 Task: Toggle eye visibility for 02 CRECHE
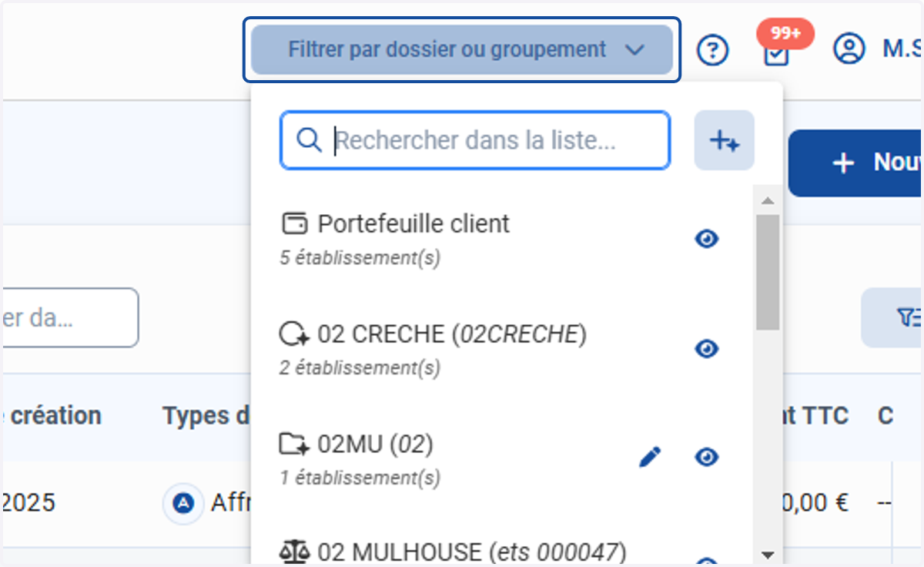coord(706,349)
